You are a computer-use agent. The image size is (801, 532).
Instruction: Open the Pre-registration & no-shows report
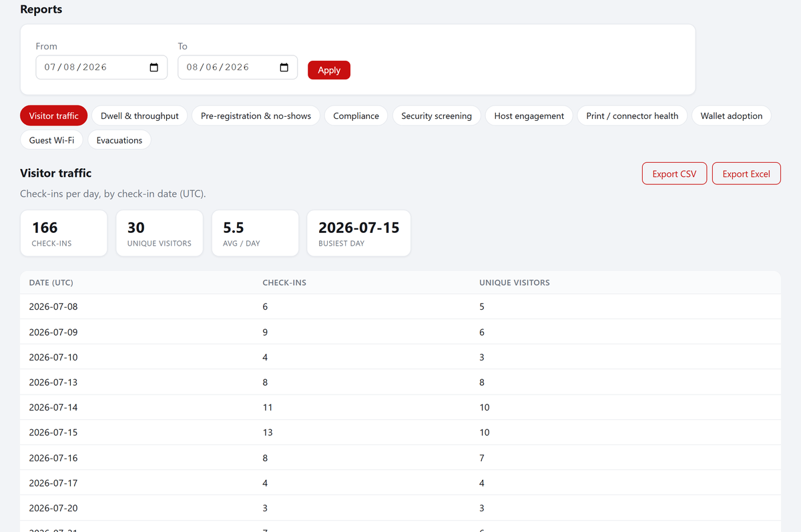[256, 115]
